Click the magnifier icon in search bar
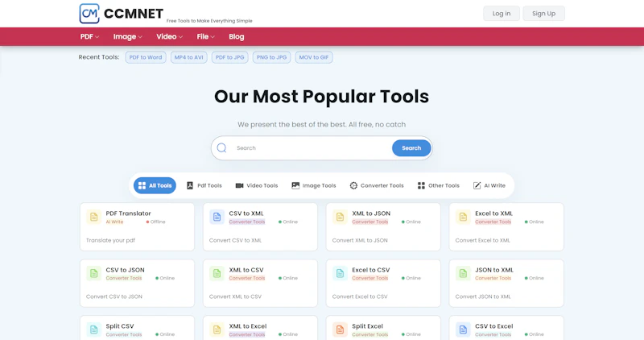The height and width of the screenshot is (340, 644). pyautogui.click(x=222, y=148)
